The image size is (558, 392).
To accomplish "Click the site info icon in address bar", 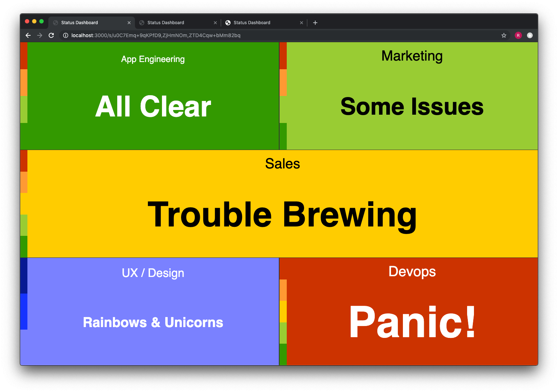I will point(65,35).
